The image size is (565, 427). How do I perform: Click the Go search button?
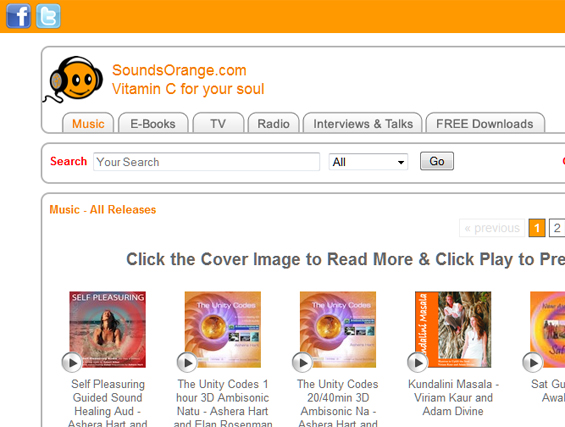pos(437,161)
